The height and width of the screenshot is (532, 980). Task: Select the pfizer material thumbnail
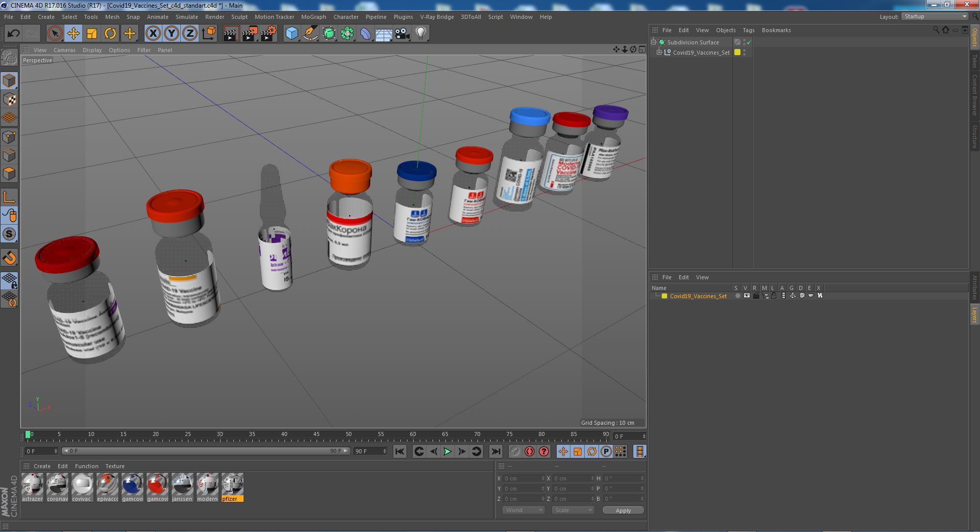click(232, 488)
